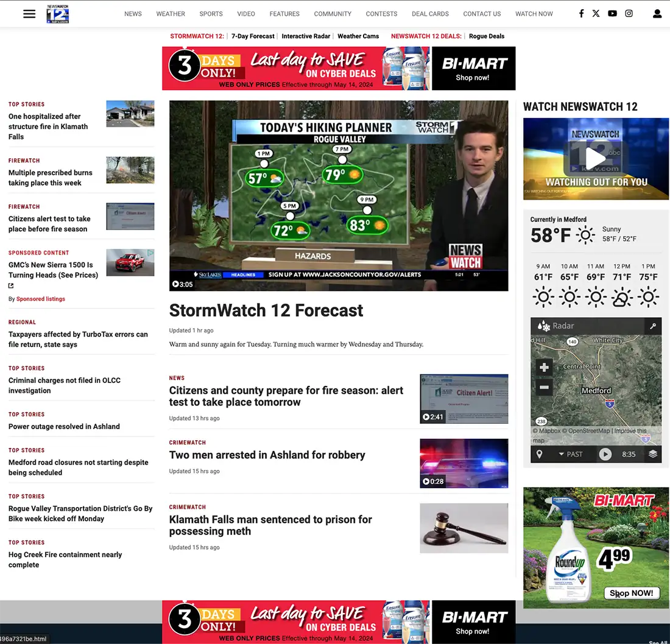Open the hamburger menu icon
670x644 pixels.
29,13
